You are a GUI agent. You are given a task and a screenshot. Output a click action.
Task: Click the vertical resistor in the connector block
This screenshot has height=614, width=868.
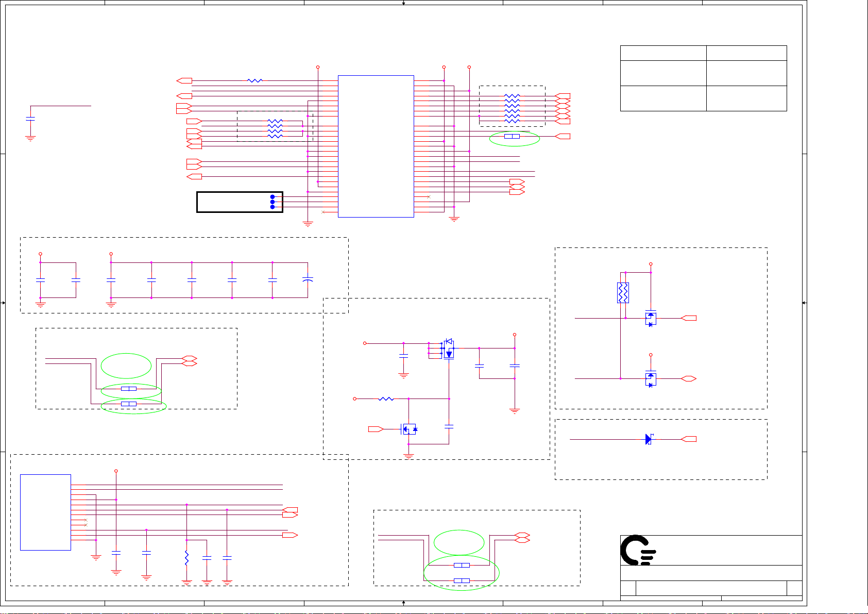pyautogui.click(x=186, y=559)
